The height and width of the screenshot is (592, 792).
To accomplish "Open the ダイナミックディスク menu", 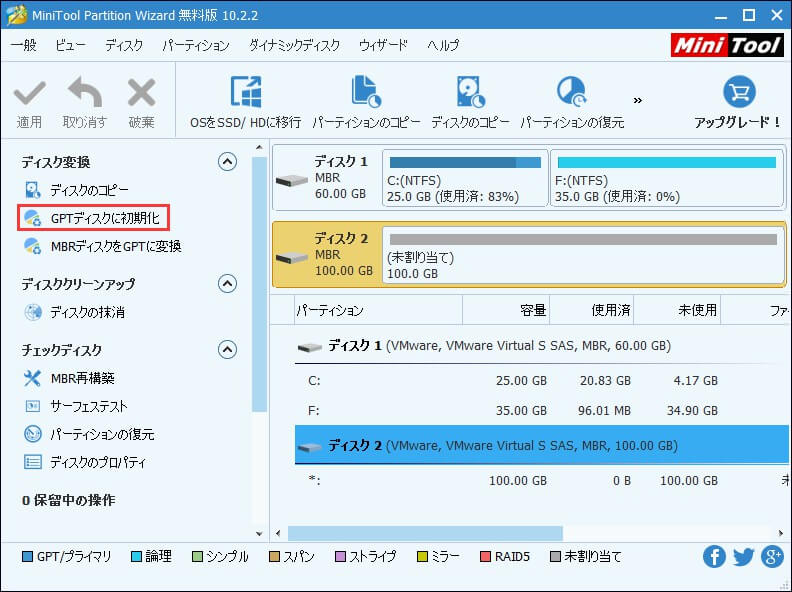I will tap(294, 45).
